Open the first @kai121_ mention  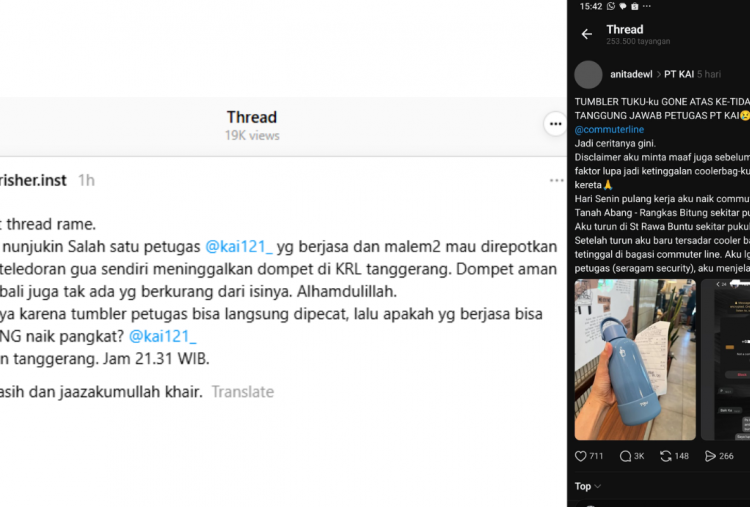point(239,247)
